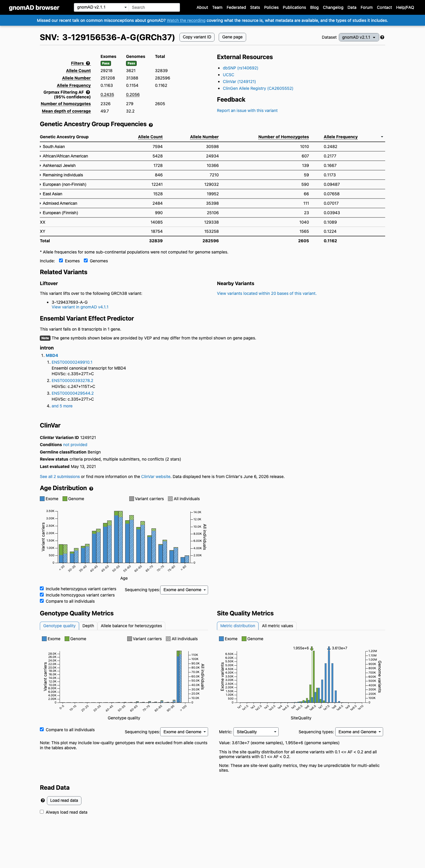Expand the European (Finnish) ancestry row

point(59,213)
